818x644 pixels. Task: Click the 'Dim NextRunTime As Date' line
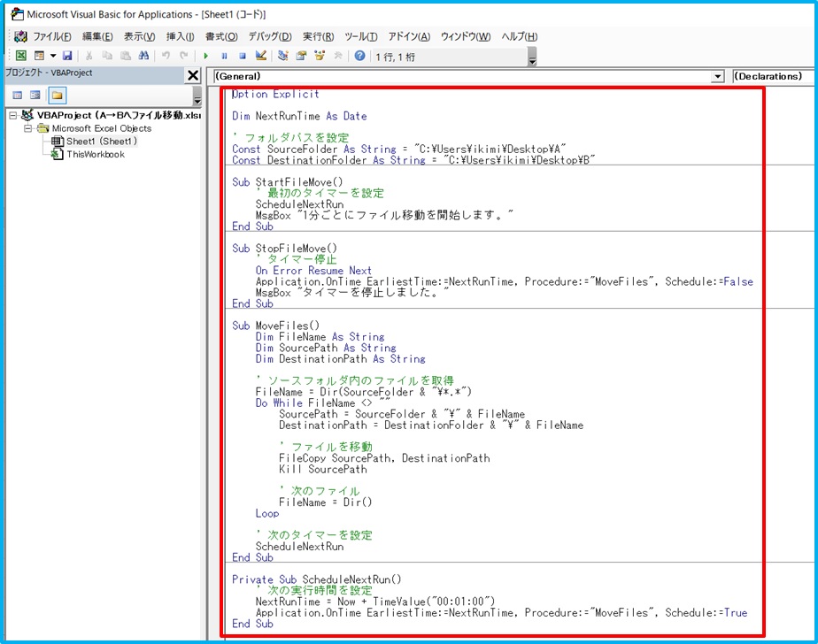point(299,116)
